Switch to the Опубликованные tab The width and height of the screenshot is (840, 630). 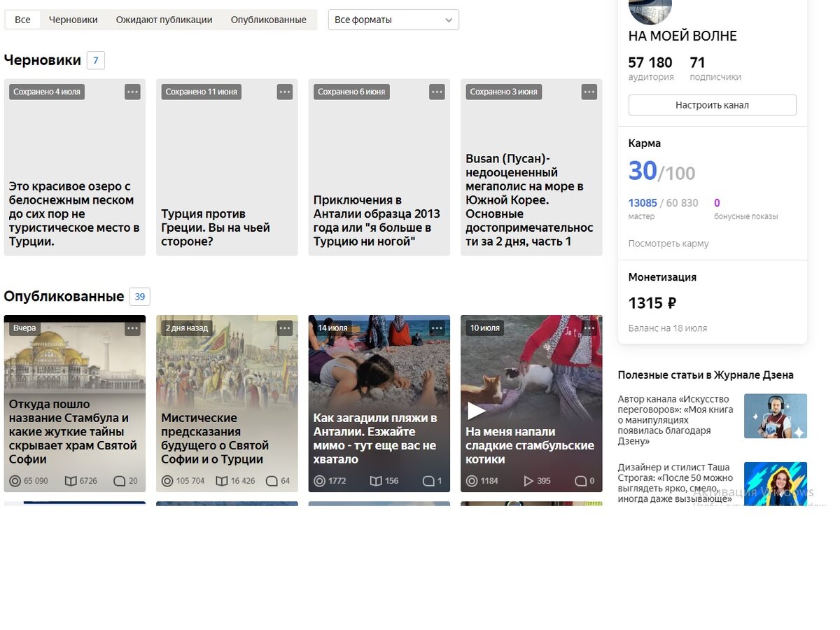[269, 20]
